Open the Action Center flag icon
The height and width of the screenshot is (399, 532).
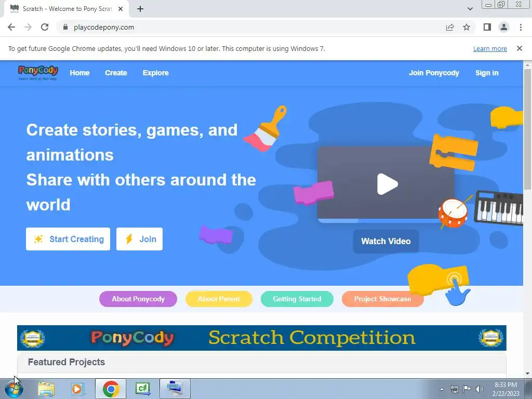467,389
